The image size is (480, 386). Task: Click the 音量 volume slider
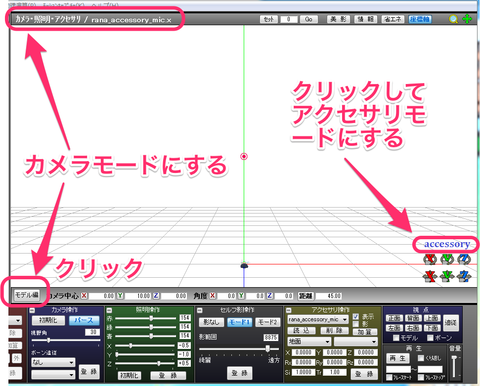pos(454,366)
